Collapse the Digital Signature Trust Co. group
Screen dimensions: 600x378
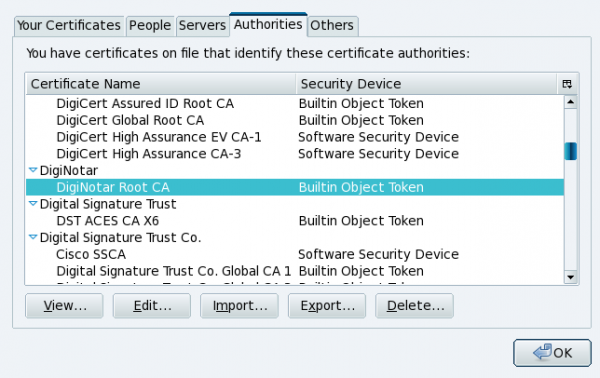tap(33, 237)
